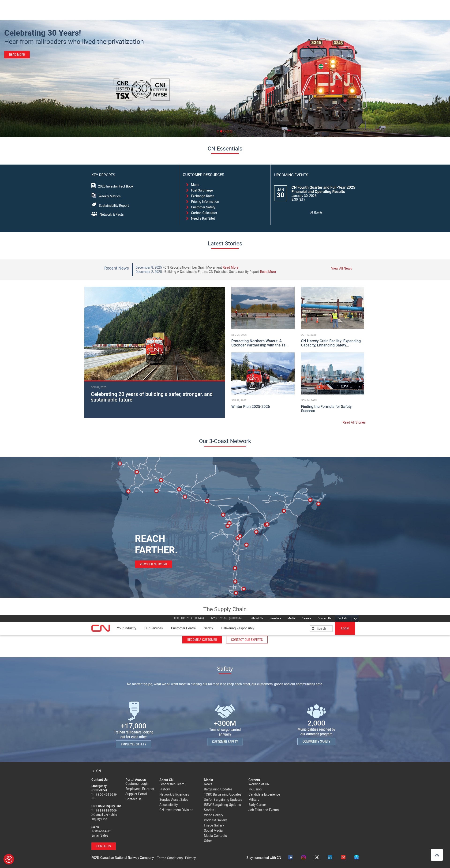Select the second carousel slide dot
The image size is (450, 868).
(x=221, y=132)
